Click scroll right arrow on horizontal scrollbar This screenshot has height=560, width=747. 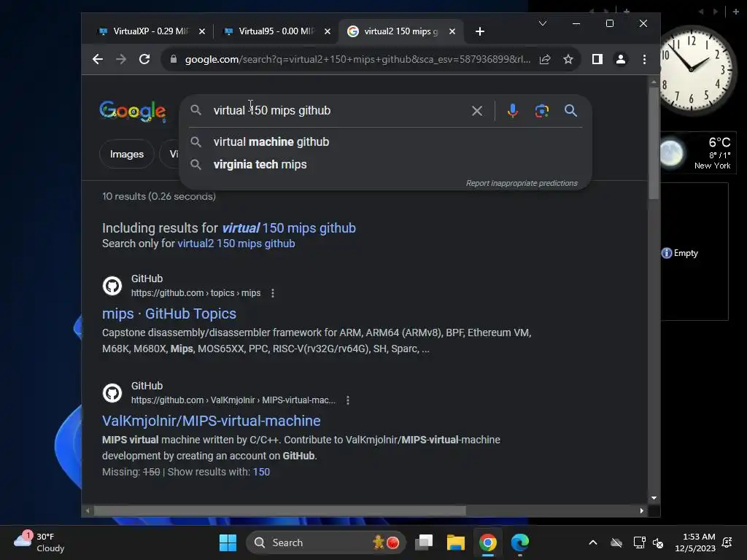642,511
